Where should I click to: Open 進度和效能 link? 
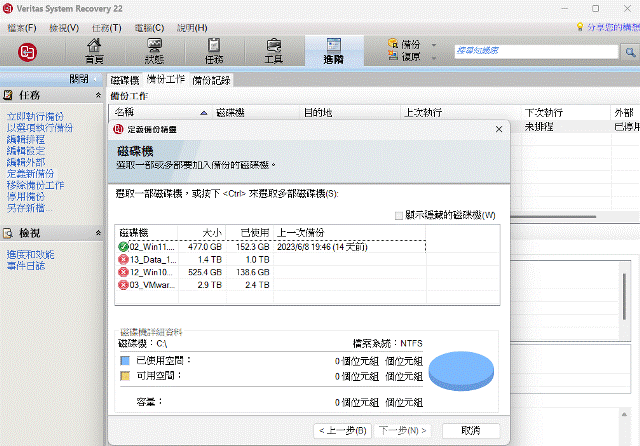point(30,255)
